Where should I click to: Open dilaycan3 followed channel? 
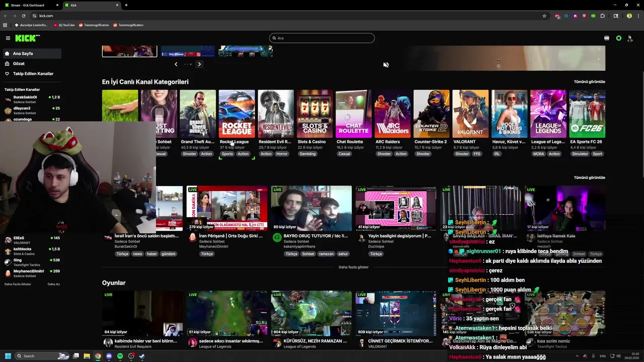click(x=31, y=110)
